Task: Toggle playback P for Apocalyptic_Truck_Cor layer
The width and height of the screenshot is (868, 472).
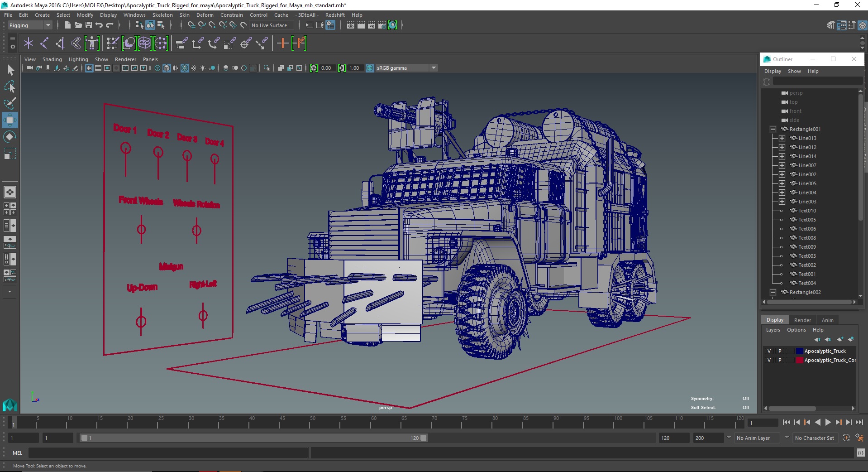Action: click(x=780, y=360)
